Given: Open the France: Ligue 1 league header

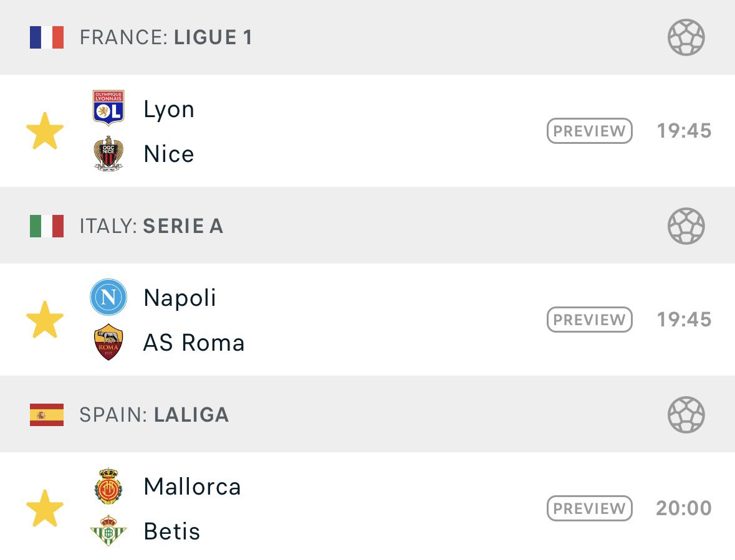Looking at the screenshot, I should coord(166,37).
